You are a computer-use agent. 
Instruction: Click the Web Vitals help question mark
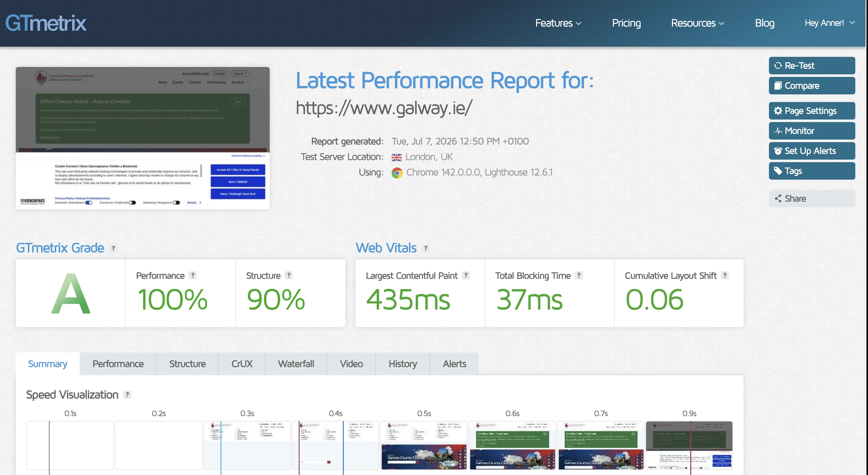[426, 248]
